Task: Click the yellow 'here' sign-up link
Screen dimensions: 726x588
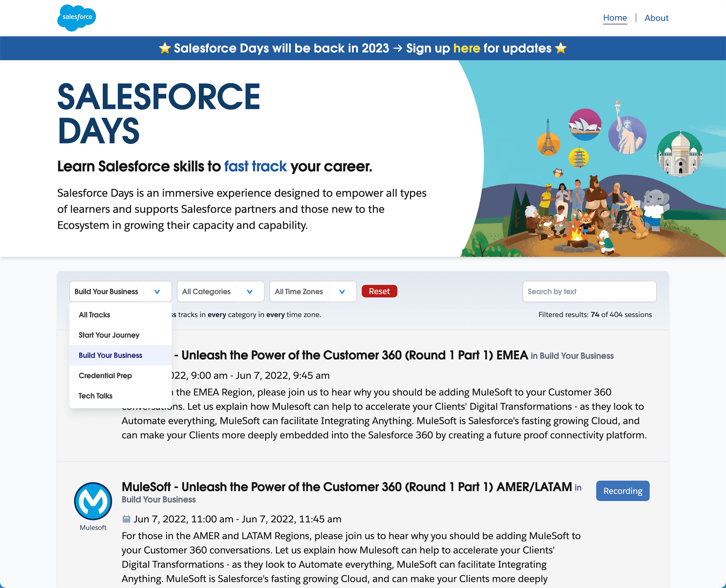Action: click(466, 48)
